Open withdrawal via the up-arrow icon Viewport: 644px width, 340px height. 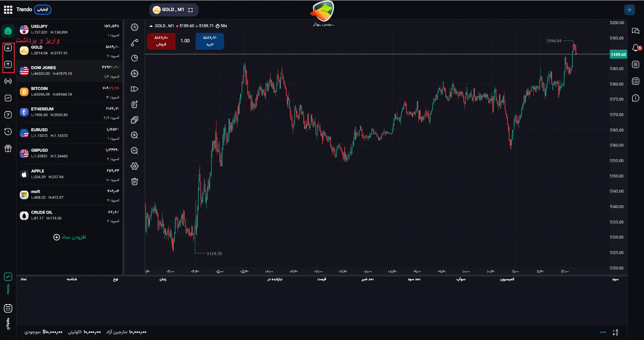(x=8, y=64)
